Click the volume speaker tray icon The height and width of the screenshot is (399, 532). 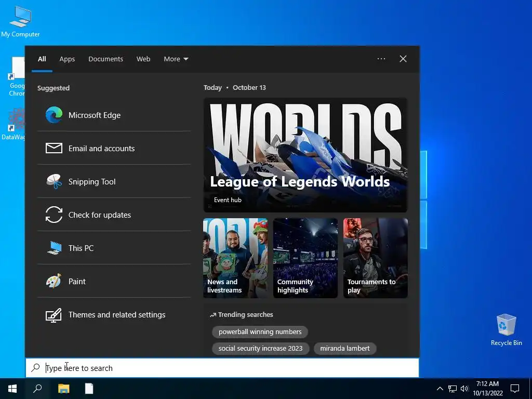pyautogui.click(x=464, y=389)
